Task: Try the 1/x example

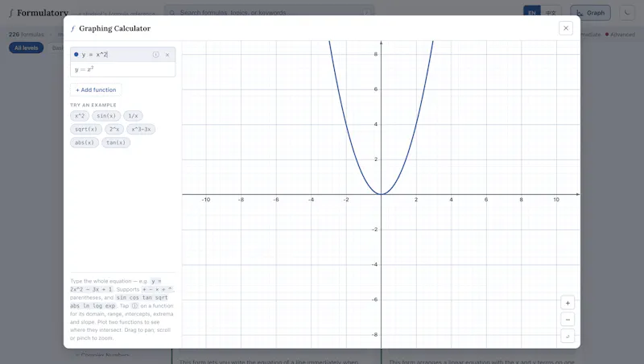Action: click(133, 116)
